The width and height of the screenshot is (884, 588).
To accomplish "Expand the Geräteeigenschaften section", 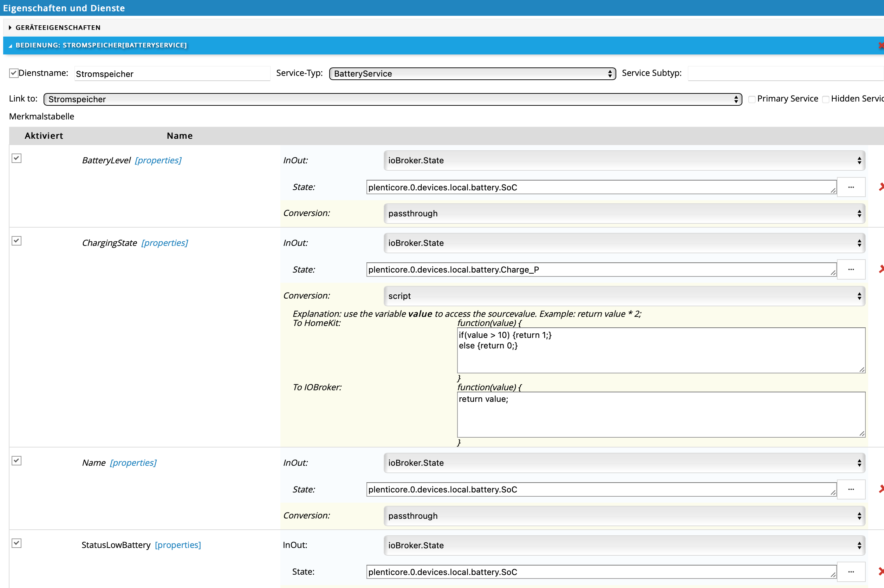I will (58, 28).
